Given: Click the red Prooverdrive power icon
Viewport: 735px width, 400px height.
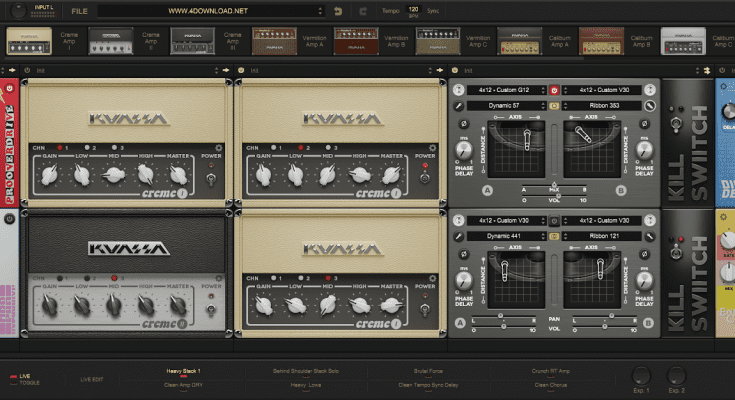Looking at the screenshot, I should coord(9,89).
